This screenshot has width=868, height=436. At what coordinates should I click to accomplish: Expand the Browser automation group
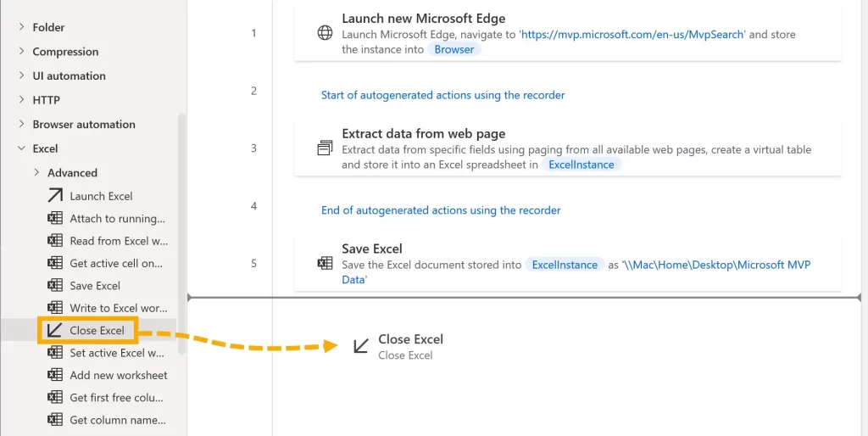click(x=21, y=124)
